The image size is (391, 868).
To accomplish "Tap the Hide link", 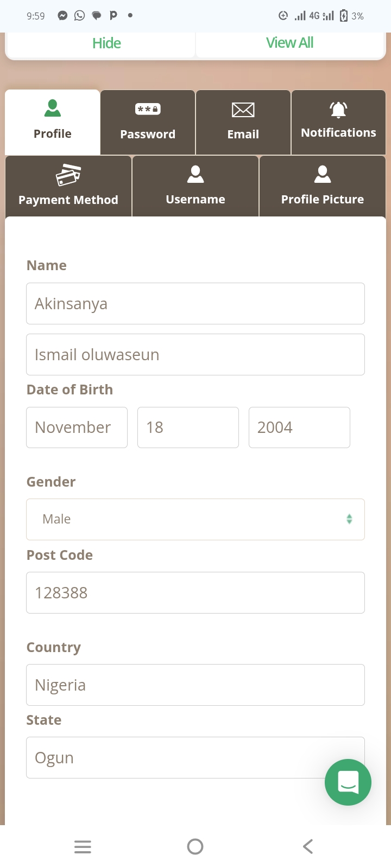I will click(106, 43).
